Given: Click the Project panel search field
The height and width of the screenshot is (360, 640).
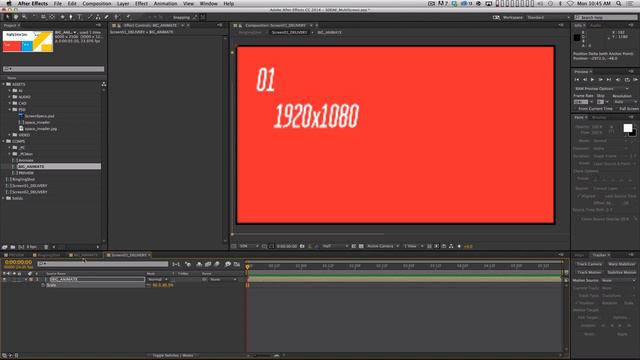Looking at the screenshot, I should pos(53,69).
